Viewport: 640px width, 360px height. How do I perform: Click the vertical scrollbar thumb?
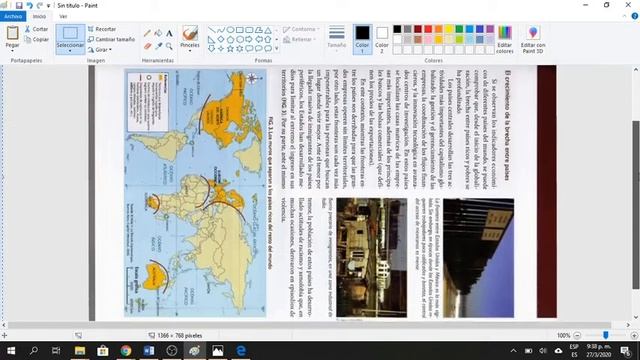636,204
